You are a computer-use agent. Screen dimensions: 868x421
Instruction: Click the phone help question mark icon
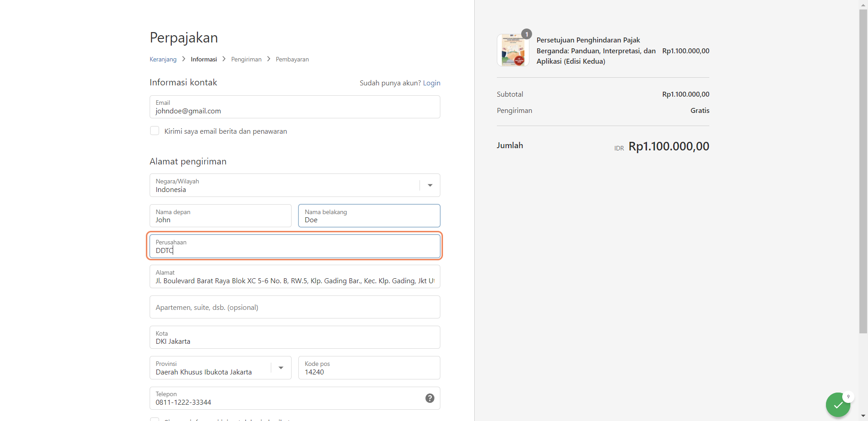(430, 398)
